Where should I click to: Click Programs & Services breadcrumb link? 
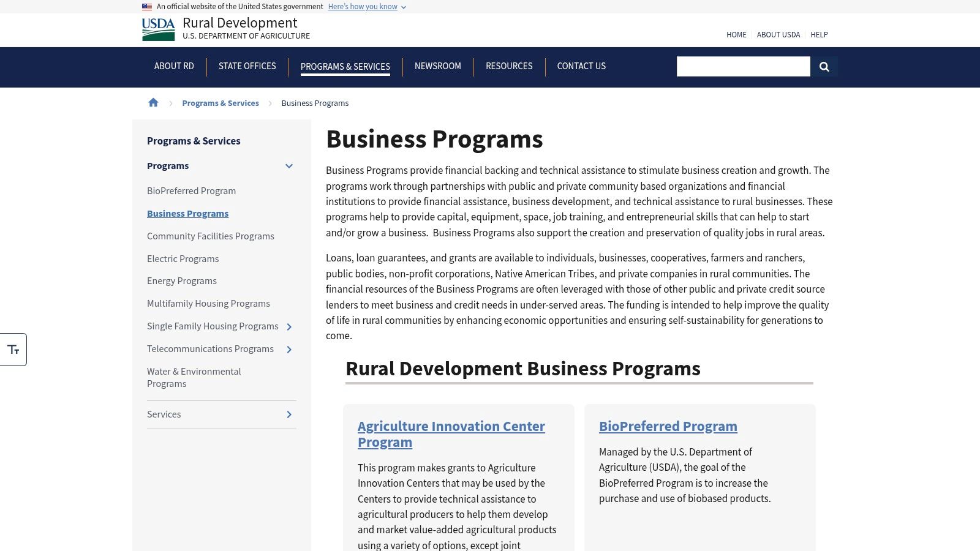tap(221, 103)
